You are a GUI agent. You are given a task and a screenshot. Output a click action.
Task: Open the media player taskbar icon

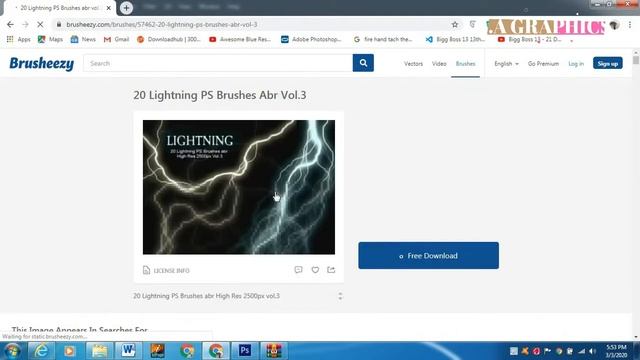[69, 351]
